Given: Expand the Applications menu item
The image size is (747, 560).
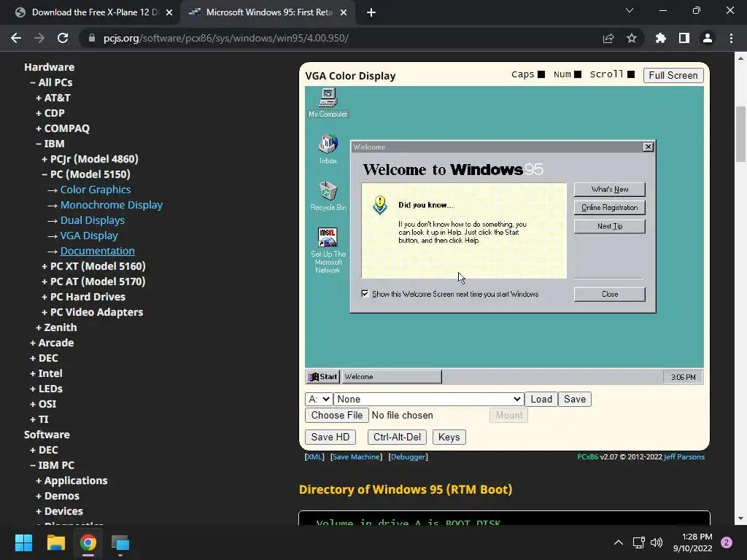Looking at the screenshot, I should (71, 480).
